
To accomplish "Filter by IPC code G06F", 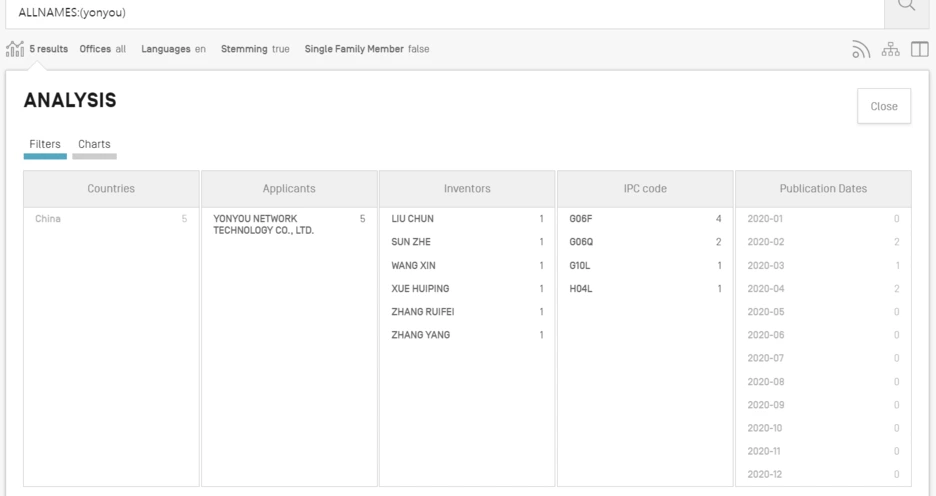I will 582,218.
